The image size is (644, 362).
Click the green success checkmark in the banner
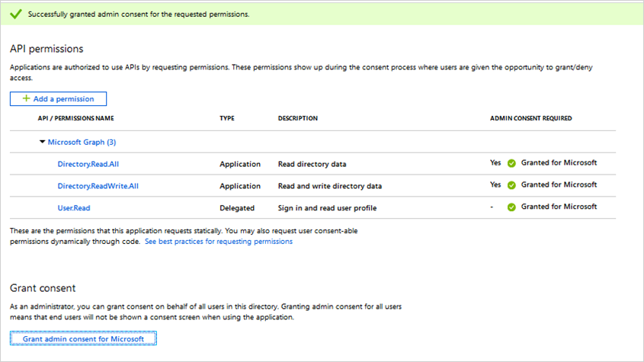coord(16,14)
